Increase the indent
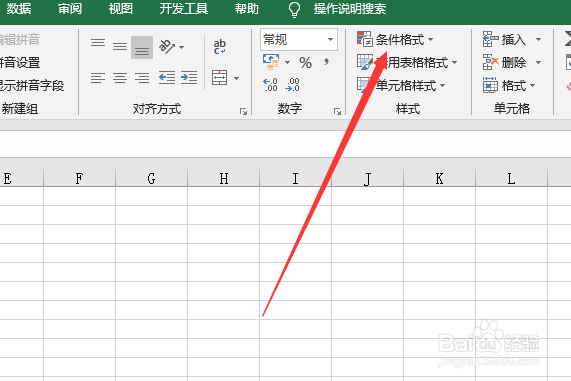This screenshot has height=381, width=571. [189, 78]
